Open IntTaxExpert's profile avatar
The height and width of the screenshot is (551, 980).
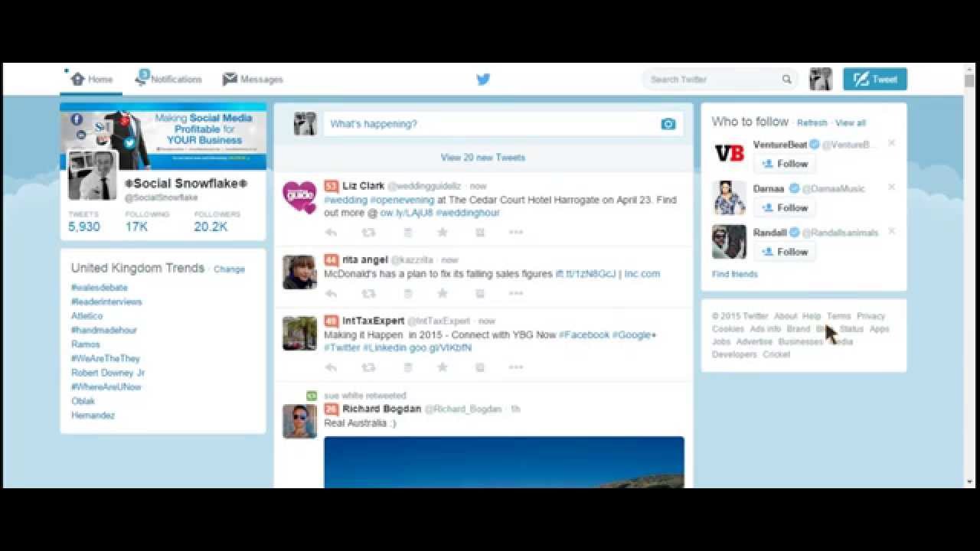click(x=299, y=333)
